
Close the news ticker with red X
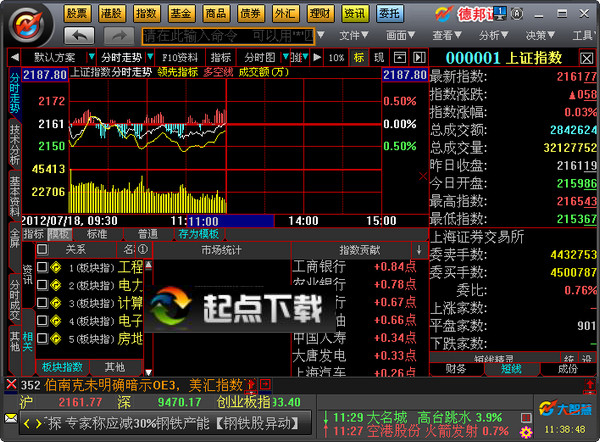pos(11,384)
